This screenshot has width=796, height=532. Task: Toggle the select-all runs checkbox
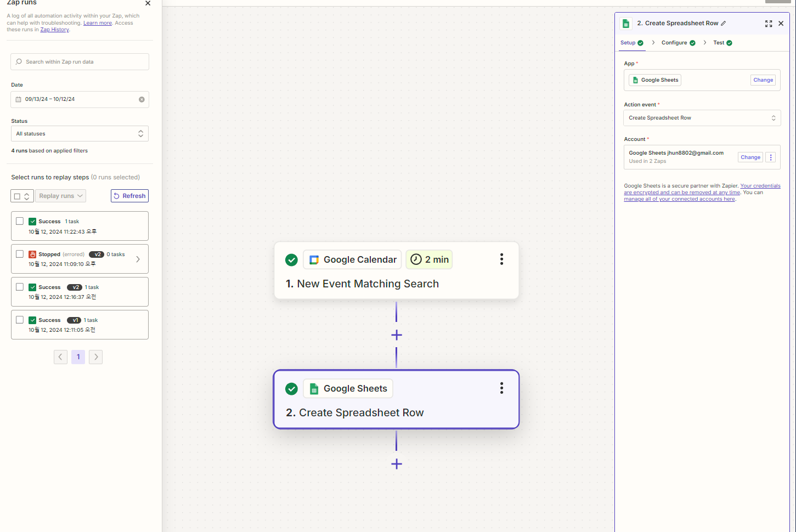pos(17,196)
